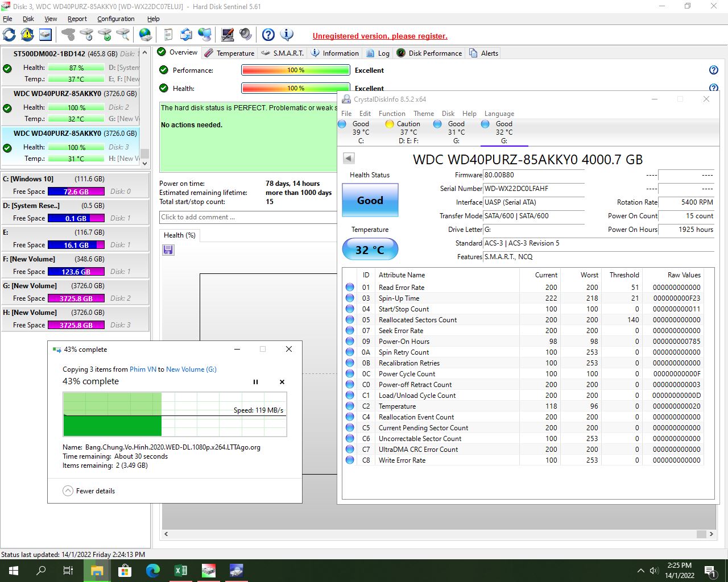Click the 32 °C temperature button
Screen dimensions: 728x582
(370, 250)
